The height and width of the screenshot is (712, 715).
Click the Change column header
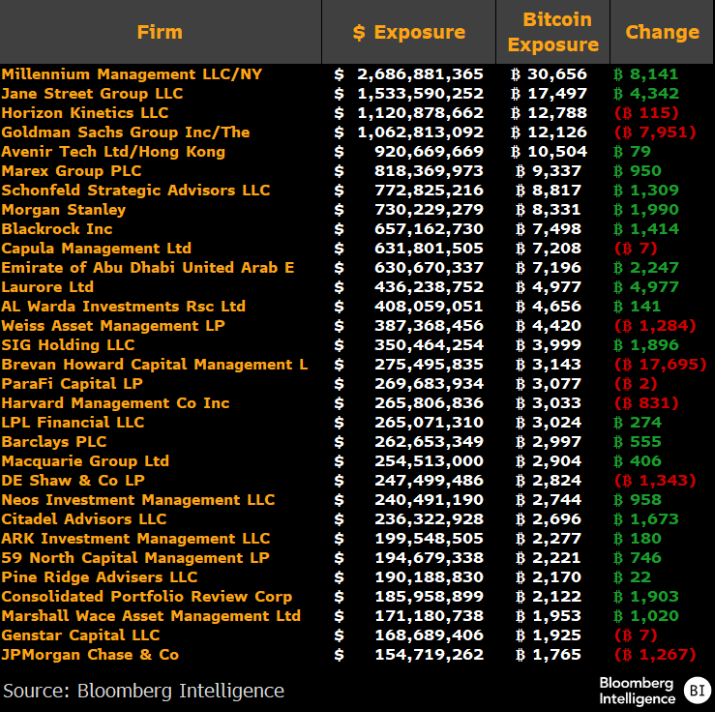[x=662, y=32]
